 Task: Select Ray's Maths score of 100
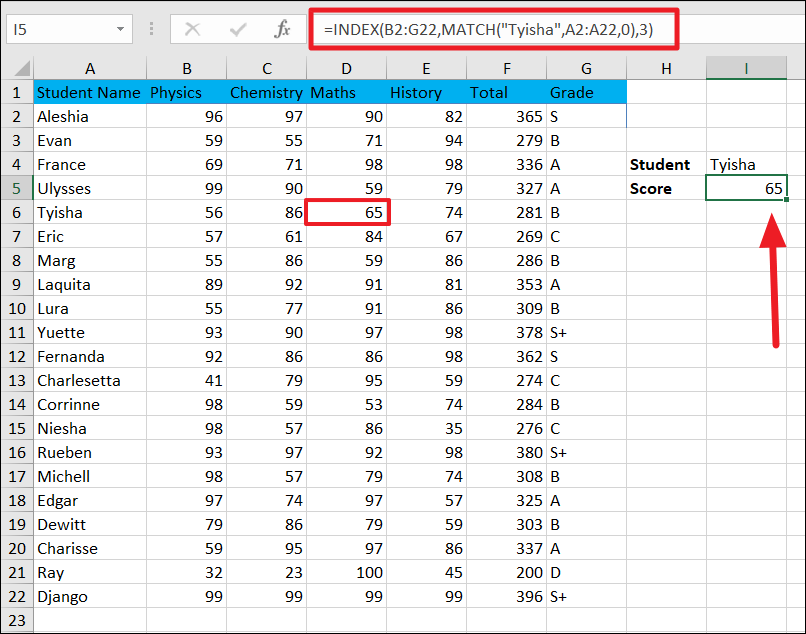[x=346, y=572]
